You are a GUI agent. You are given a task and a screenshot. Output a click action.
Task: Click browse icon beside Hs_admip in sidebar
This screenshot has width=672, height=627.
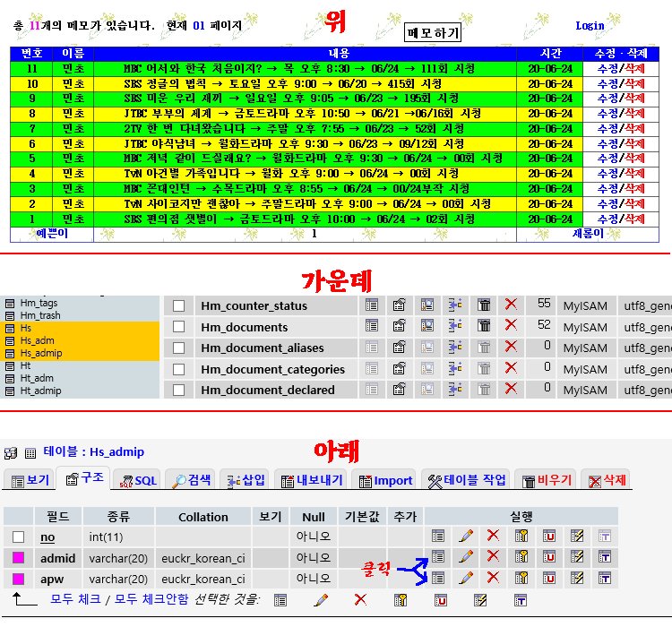point(10,354)
